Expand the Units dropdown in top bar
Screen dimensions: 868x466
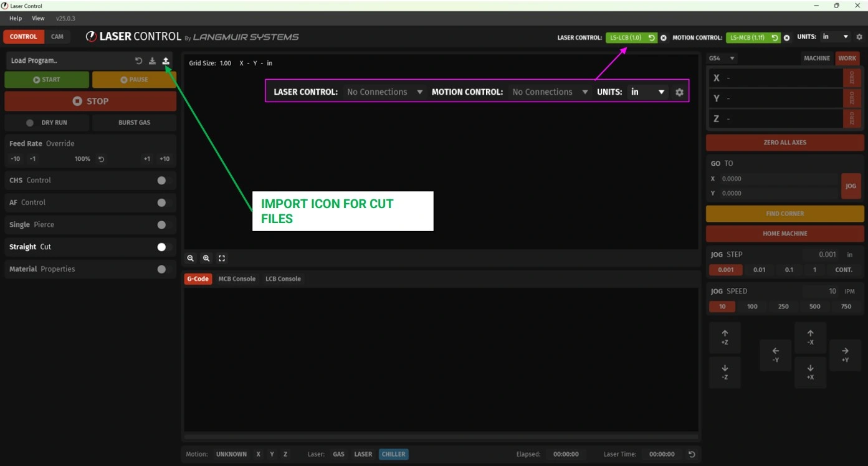(835, 37)
